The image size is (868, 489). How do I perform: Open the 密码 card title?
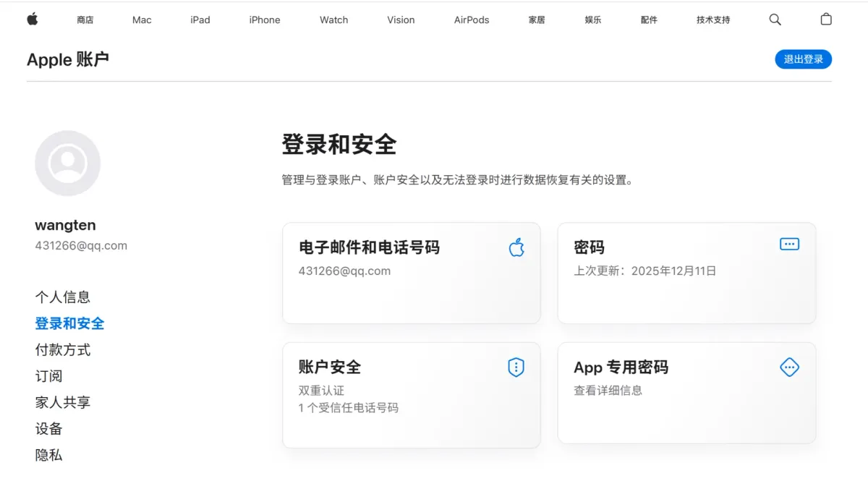(x=589, y=247)
